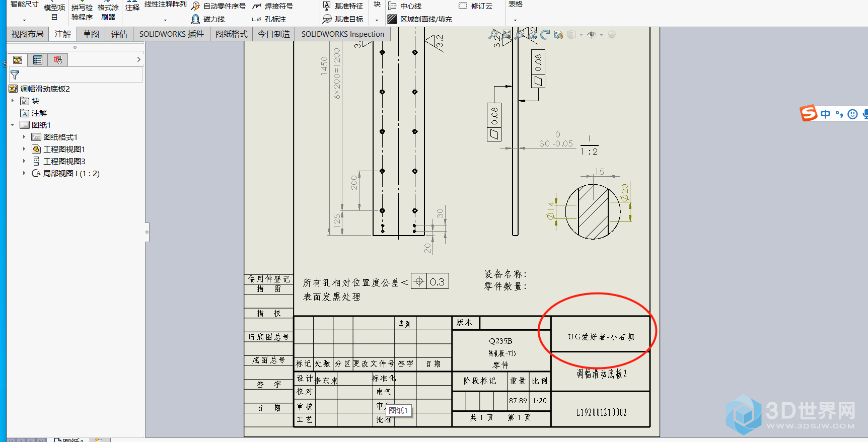868x442 pixels.
Task: Expand the 工程图视图3 node
Action: 24,161
